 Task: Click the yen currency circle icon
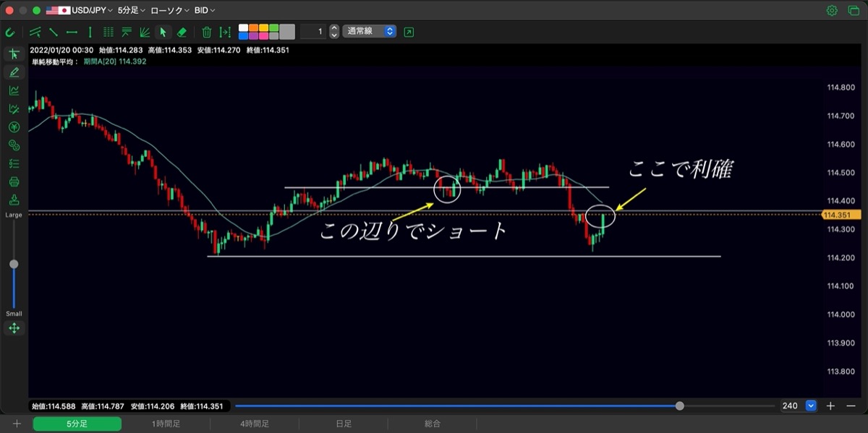tap(14, 127)
